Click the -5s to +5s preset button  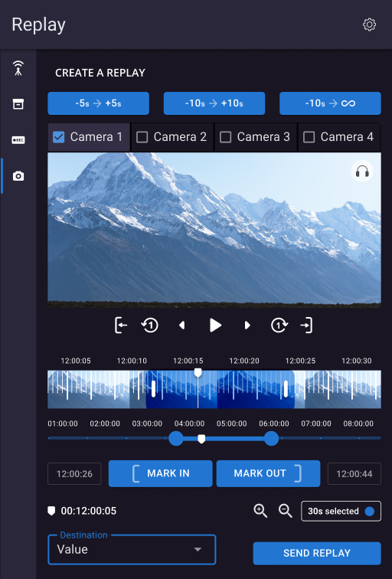(98, 103)
